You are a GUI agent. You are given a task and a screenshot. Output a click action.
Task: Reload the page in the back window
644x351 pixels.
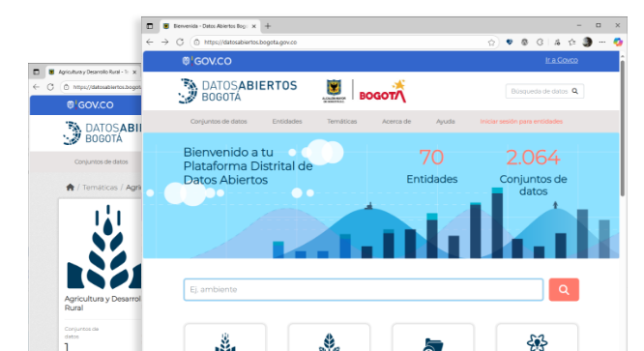click(x=50, y=87)
